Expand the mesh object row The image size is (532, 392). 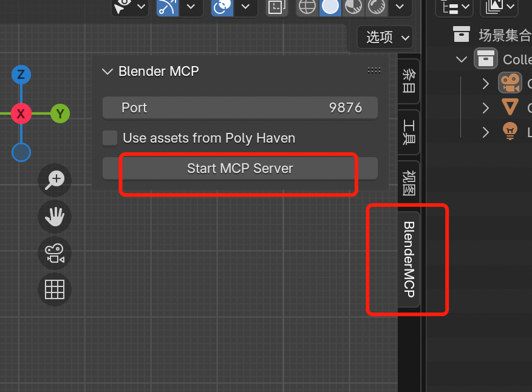coord(485,108)
